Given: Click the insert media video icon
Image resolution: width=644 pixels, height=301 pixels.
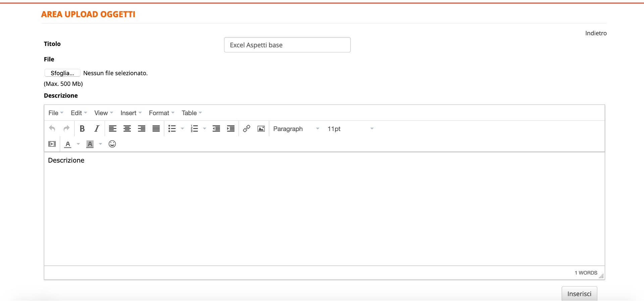Looking at the screenshot, I should [x=52, y=144].
